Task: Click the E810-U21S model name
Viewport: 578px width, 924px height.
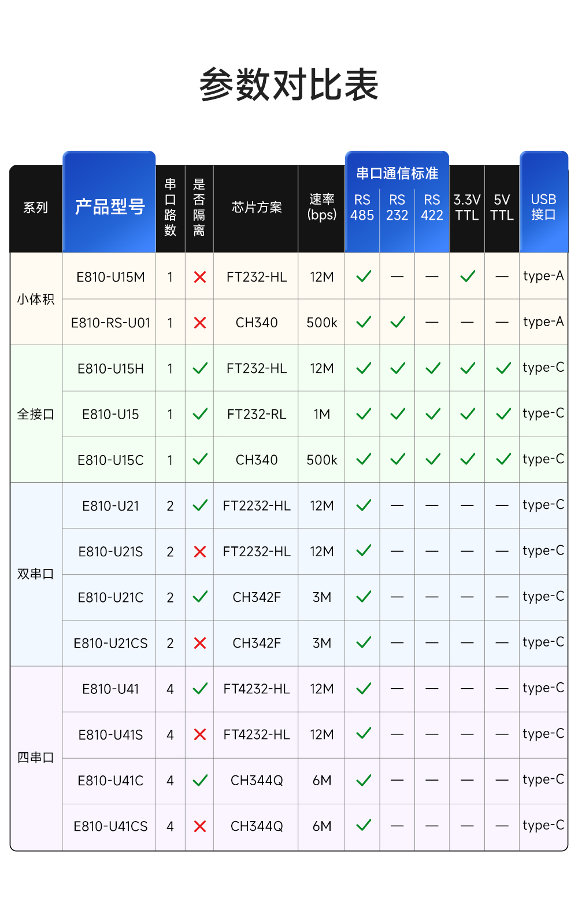Action: coord(110,552)
